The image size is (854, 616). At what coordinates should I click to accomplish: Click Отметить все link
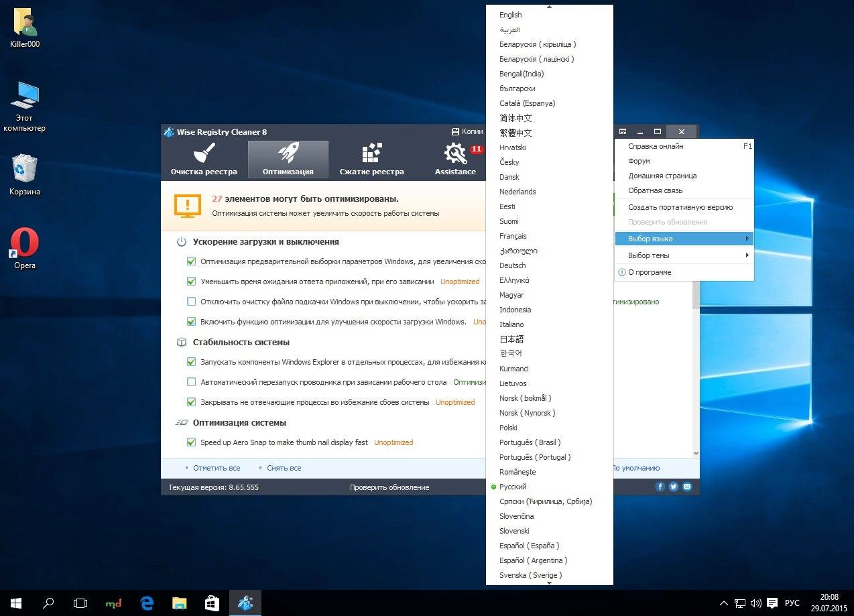[x=217, y=468]
